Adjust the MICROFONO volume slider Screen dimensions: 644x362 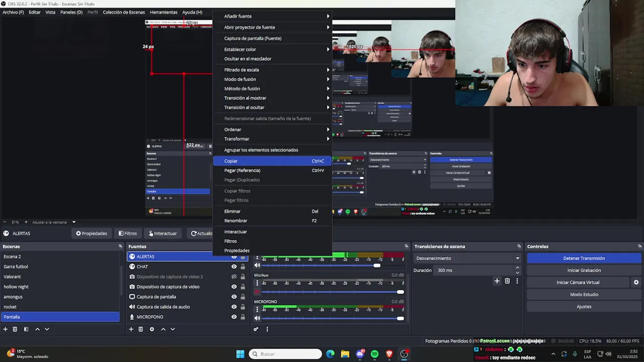click(333, 318)
